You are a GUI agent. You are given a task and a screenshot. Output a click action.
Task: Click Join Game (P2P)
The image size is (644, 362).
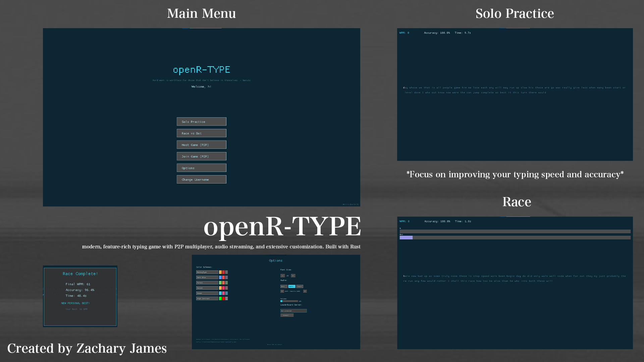coord(201,156)
